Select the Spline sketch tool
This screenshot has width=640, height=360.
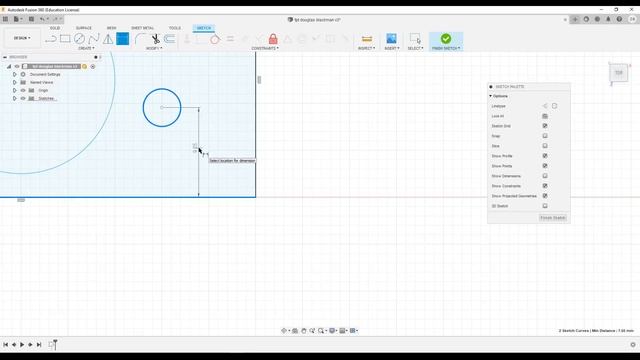pyautogui.click(x=94, y=39)
